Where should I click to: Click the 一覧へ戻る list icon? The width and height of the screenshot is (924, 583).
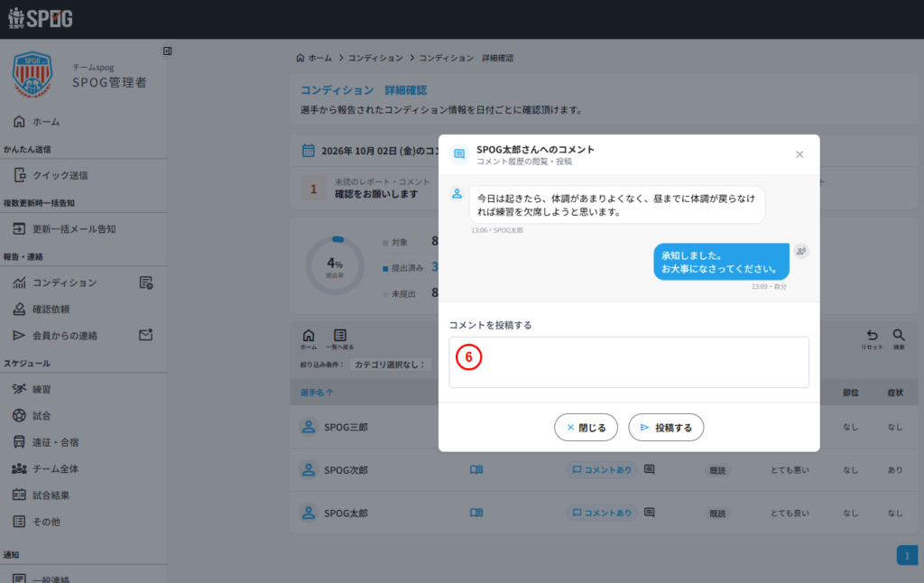(340, 339)
